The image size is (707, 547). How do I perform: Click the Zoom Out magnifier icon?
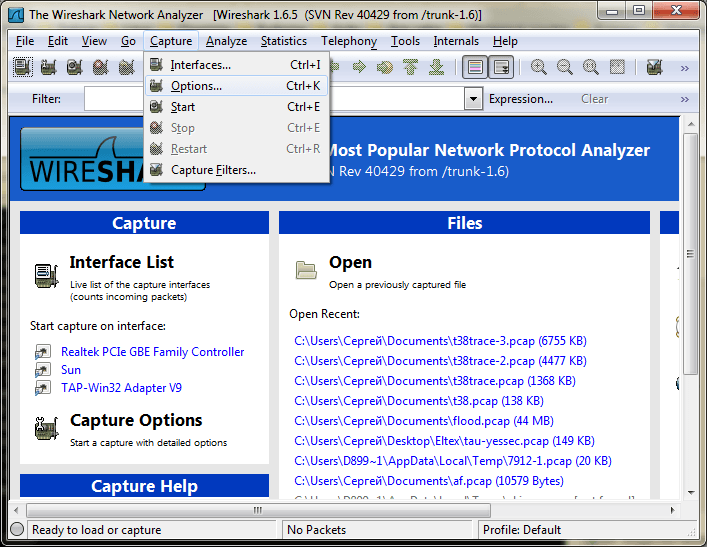tap(565, 68)
